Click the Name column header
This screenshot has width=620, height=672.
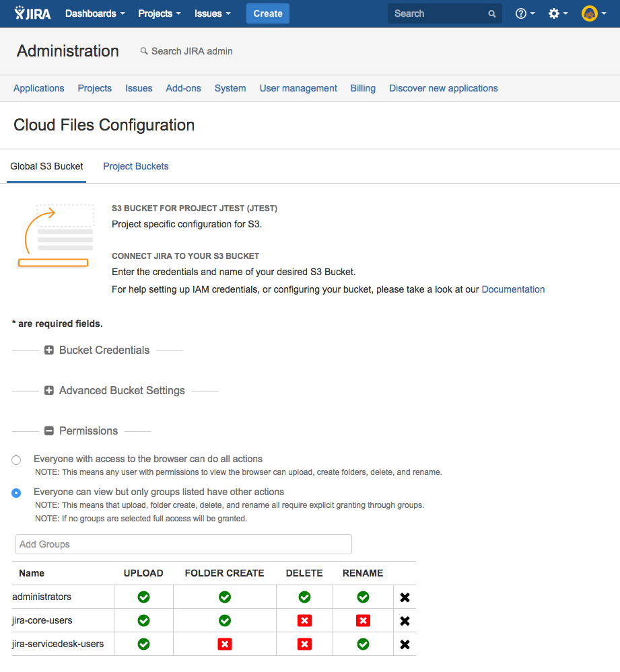pyautogui.click(x=32, y=573)
